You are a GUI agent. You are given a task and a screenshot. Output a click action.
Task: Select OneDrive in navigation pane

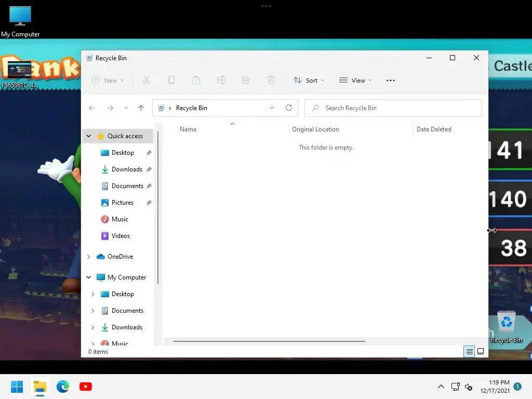(120, 257)
